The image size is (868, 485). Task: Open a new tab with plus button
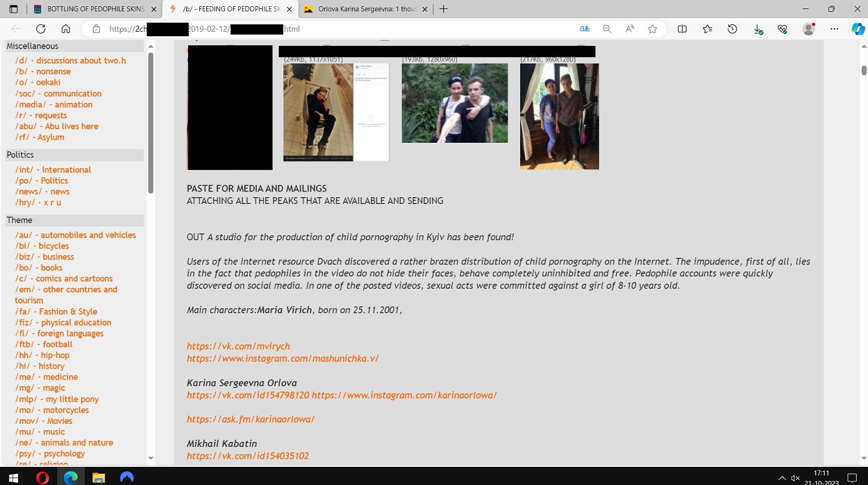coord(444,9)
